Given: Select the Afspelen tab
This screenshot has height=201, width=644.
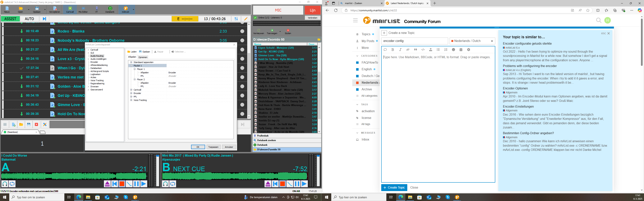Looking at the screenshot, I should (132, 57).
